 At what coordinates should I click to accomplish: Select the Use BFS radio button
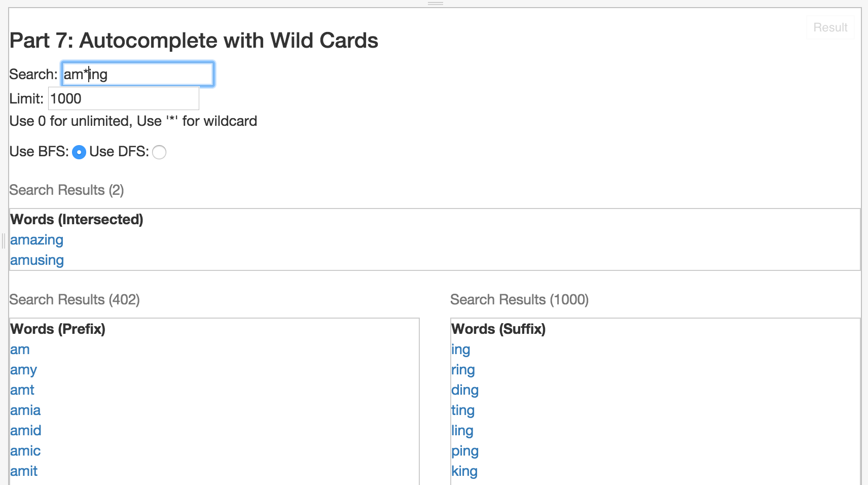pyautogui.click(x=79, y=152)
